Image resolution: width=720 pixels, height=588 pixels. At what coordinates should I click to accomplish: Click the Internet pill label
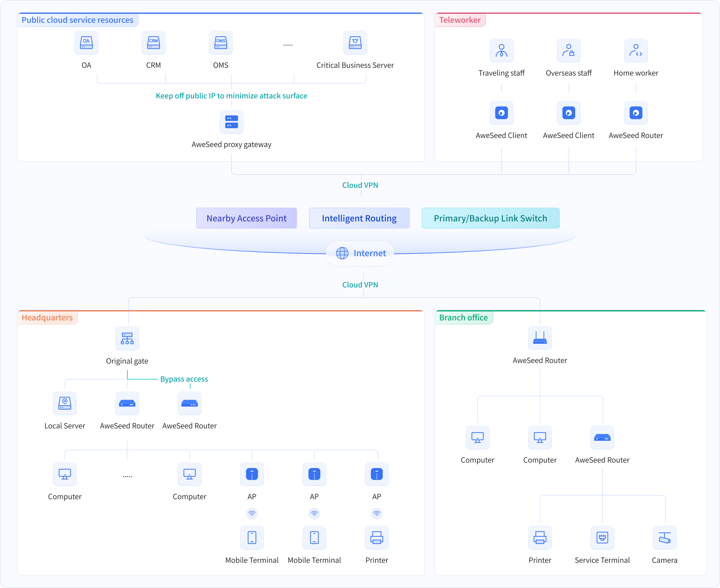360,253
